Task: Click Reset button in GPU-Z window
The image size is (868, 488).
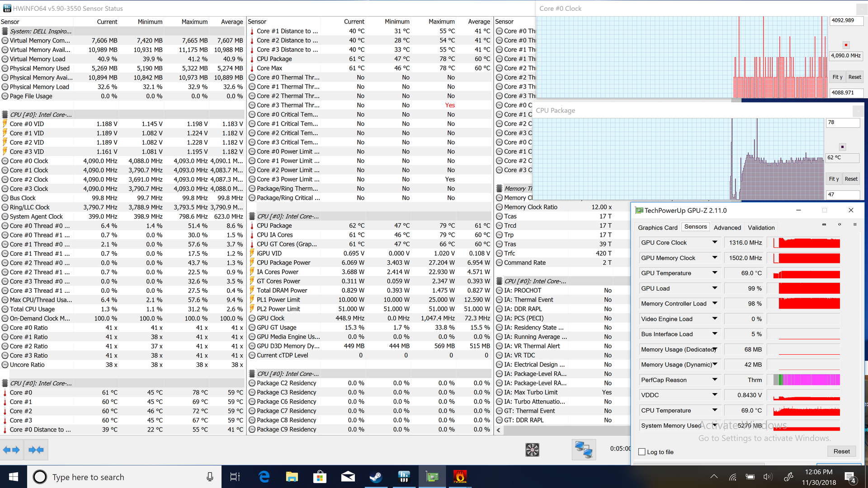Action: point(841,451)
